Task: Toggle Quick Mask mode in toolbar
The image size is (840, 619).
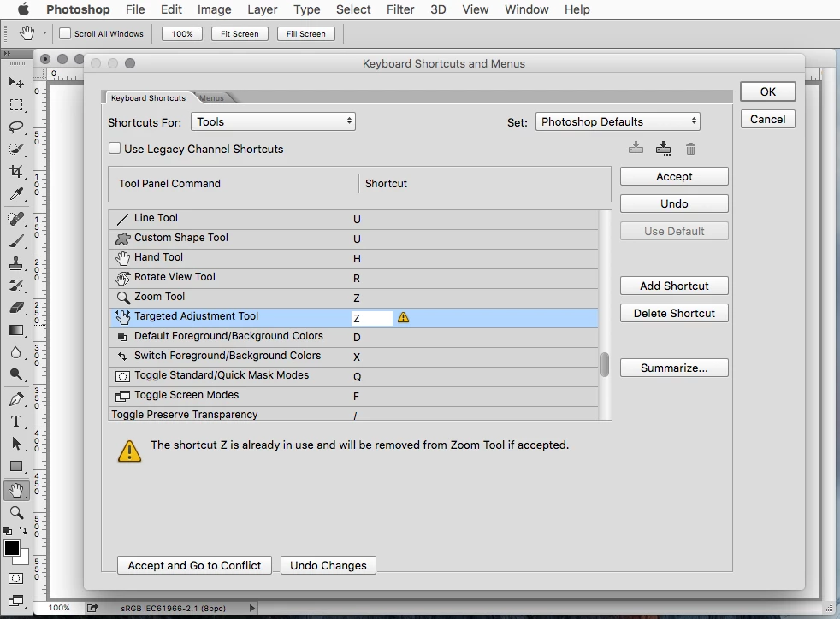Action: pos(16,578)
